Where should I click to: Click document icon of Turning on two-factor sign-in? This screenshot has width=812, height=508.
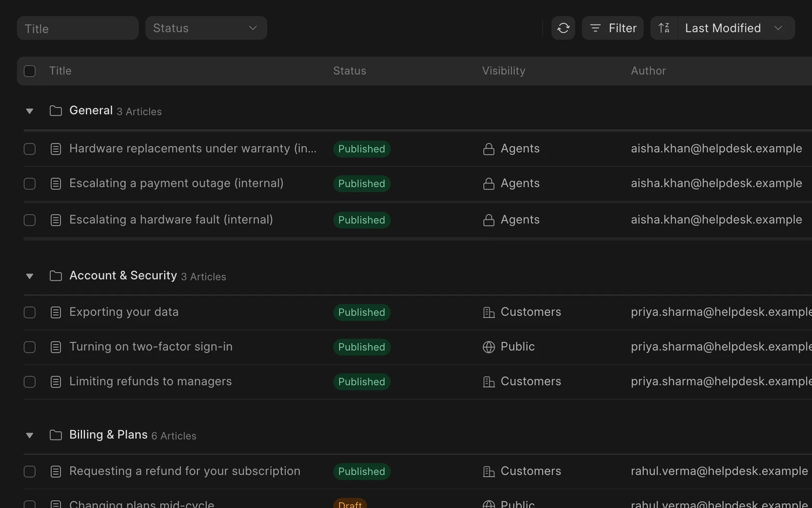point(55,347)
